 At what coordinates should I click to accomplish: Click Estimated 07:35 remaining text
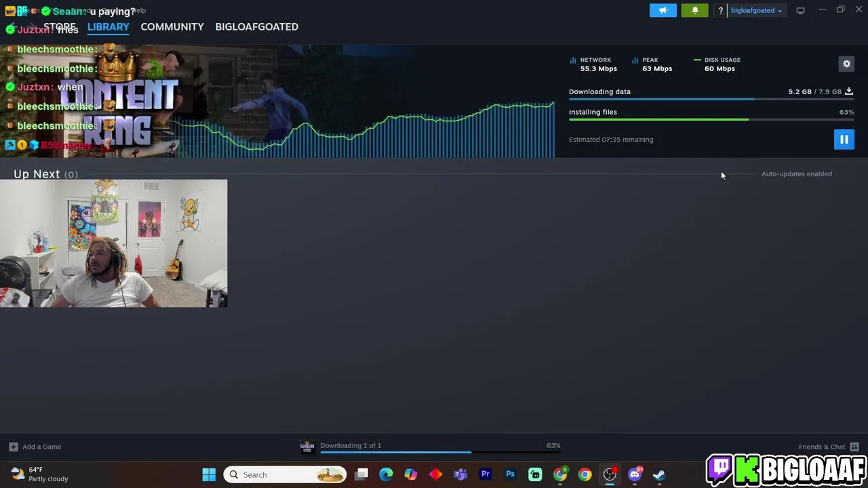(x=611, y=140)
